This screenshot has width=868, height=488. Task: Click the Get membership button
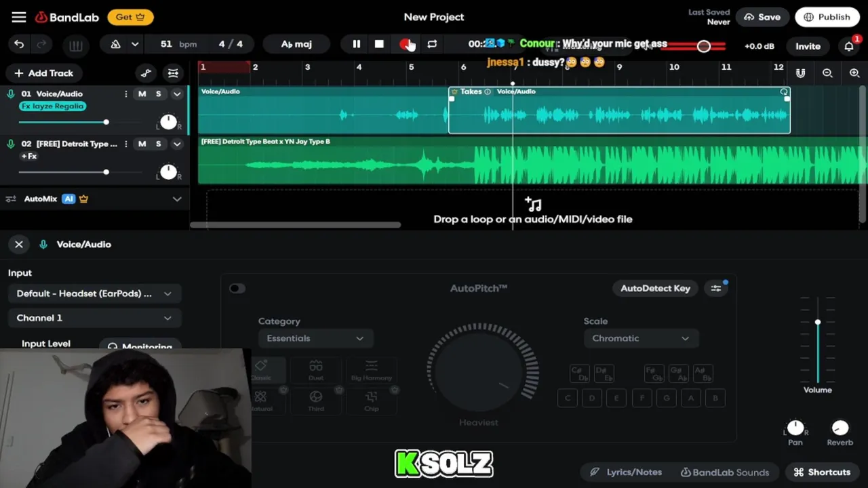(130, 17)
